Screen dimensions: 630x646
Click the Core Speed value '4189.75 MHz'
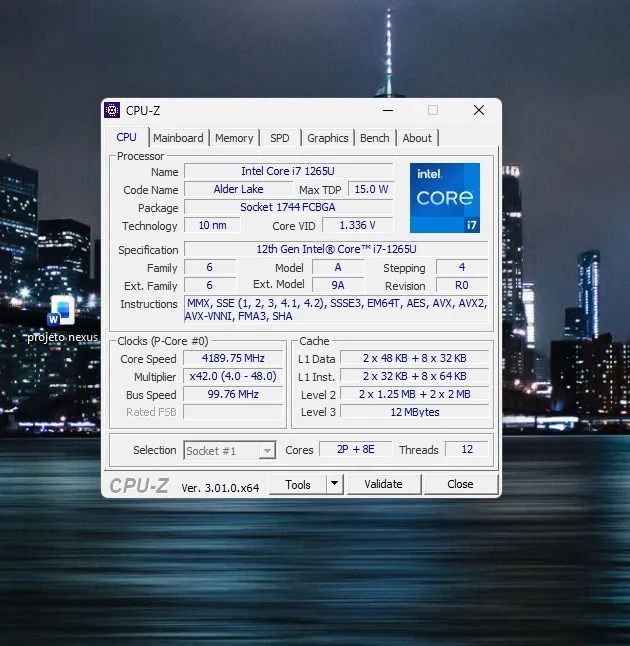233,358
